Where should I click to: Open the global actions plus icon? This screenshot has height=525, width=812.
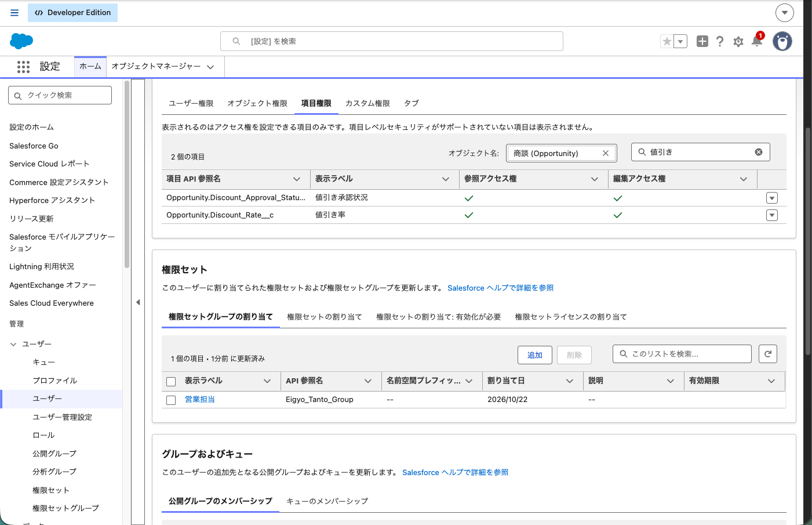(x=702, y=41)
